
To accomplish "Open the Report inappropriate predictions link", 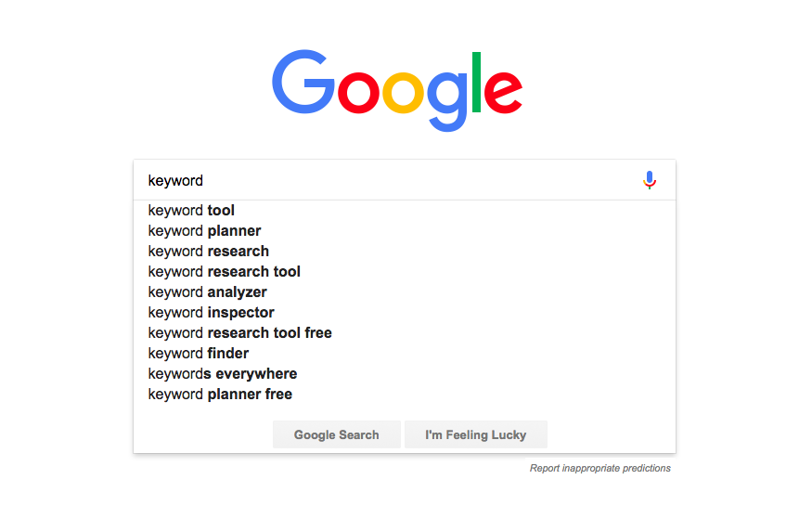I will tap(599, 468).
